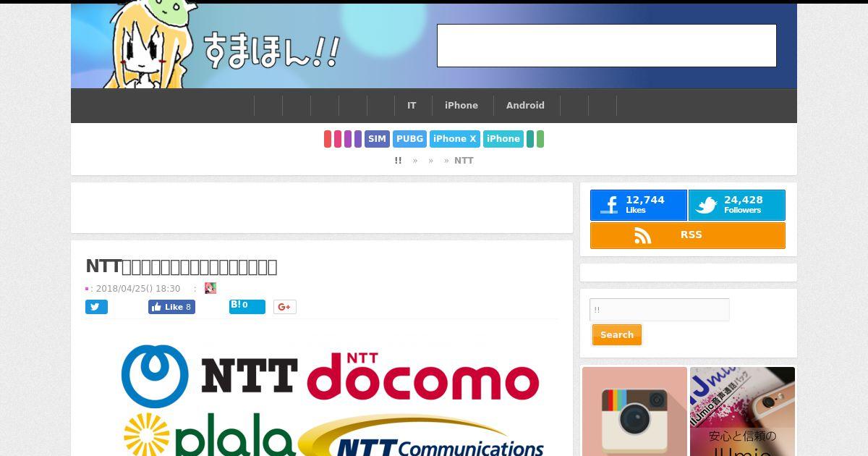Click the blonde mascot character image
The width and height of the screenshot is (868, 456).
point(150,46)
